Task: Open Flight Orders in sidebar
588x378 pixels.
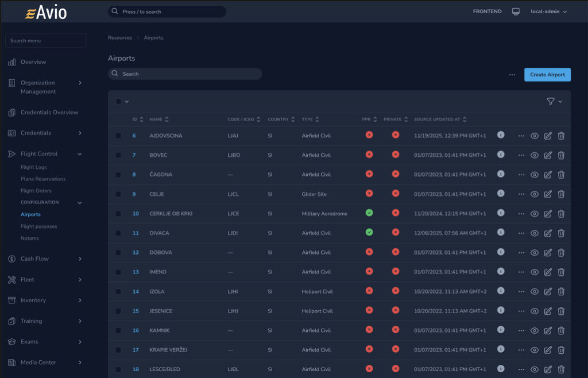Action: click(x=36, y=191)
